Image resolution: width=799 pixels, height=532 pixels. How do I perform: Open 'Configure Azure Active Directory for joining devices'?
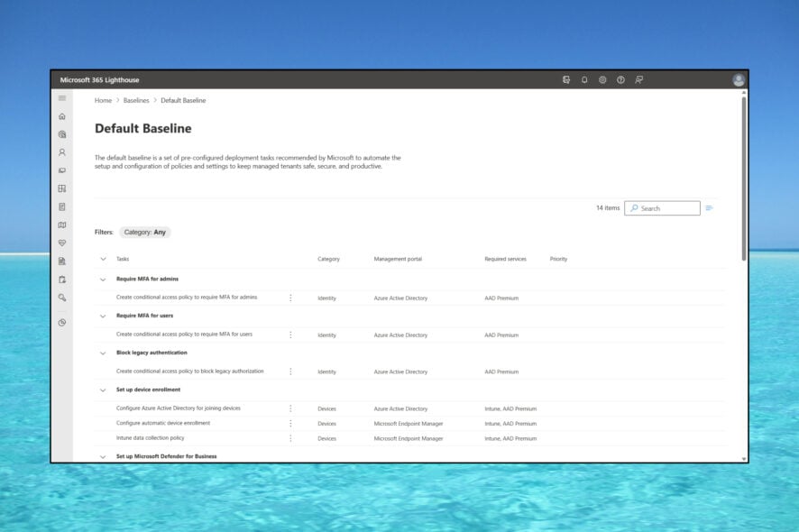179,408
